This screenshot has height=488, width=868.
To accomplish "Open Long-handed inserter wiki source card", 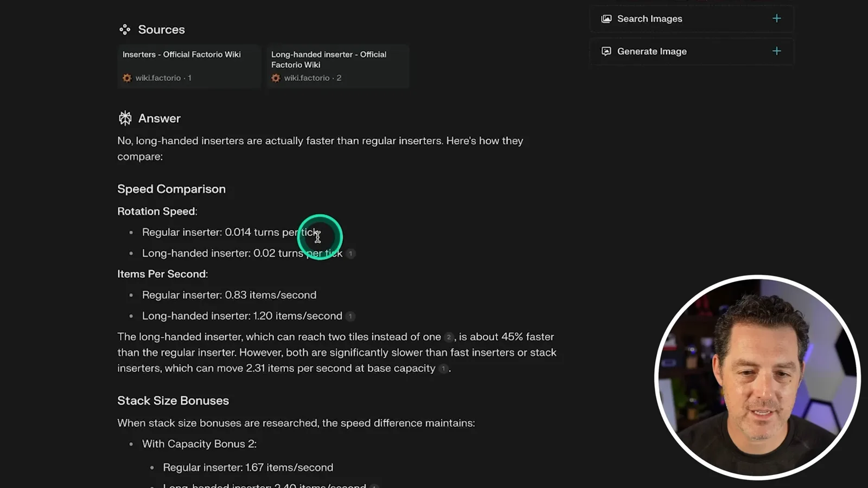I will tap(337, 66).
